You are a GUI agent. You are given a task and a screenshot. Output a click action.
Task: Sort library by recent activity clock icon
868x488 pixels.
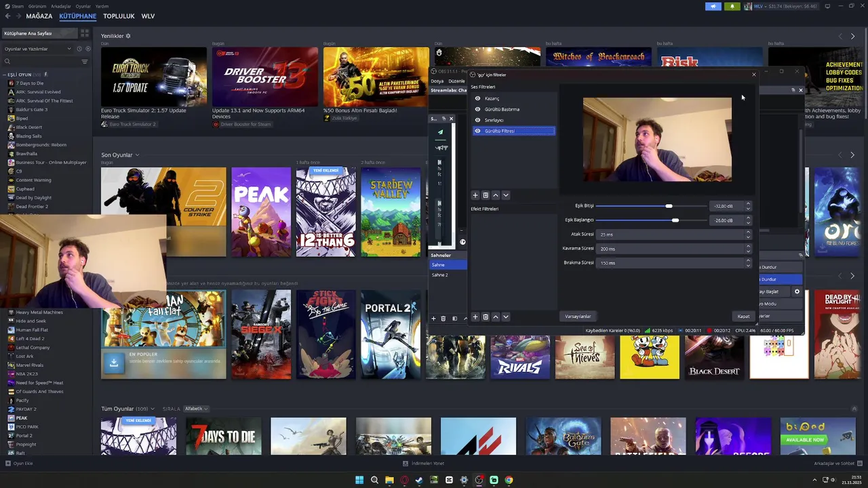[79, 49]
